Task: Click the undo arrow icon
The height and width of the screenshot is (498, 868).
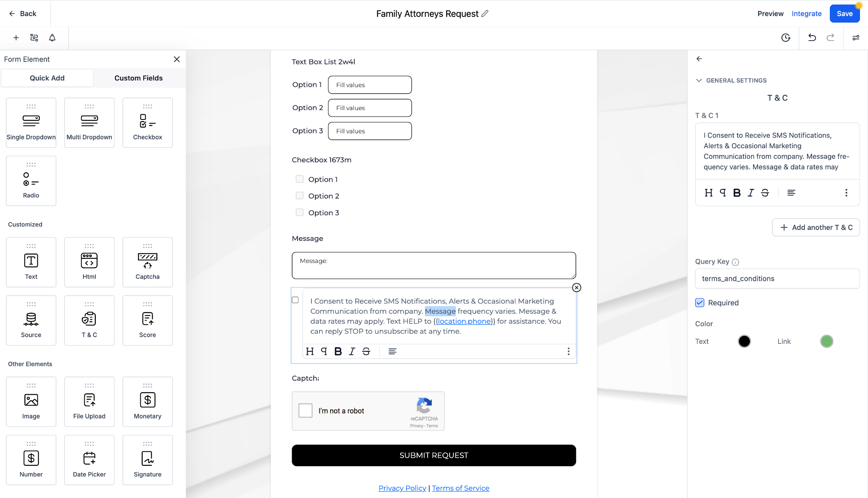Action: coord(812,38)
